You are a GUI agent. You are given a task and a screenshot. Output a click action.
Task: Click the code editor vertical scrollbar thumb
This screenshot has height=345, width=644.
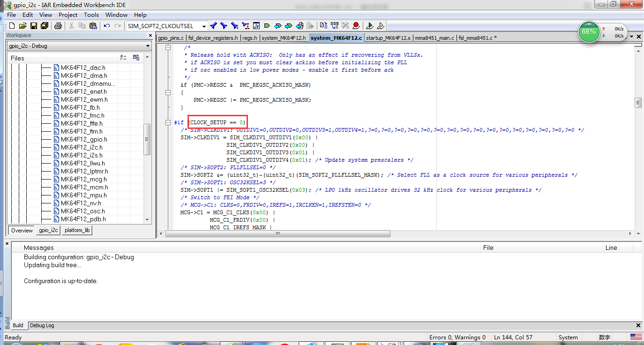coord(638,103)
